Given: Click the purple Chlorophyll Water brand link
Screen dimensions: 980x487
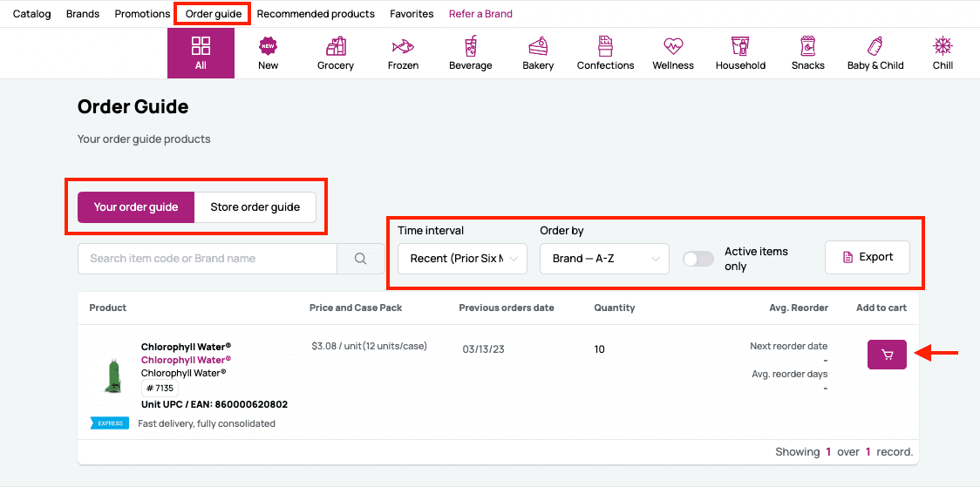Looking at the screenshot, I should 187,360.
